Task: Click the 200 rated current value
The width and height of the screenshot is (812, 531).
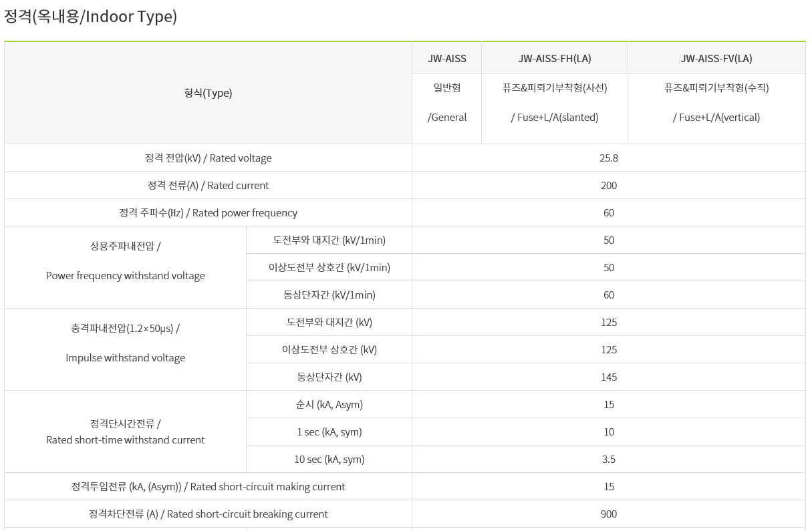Action: tap(608, 186)
